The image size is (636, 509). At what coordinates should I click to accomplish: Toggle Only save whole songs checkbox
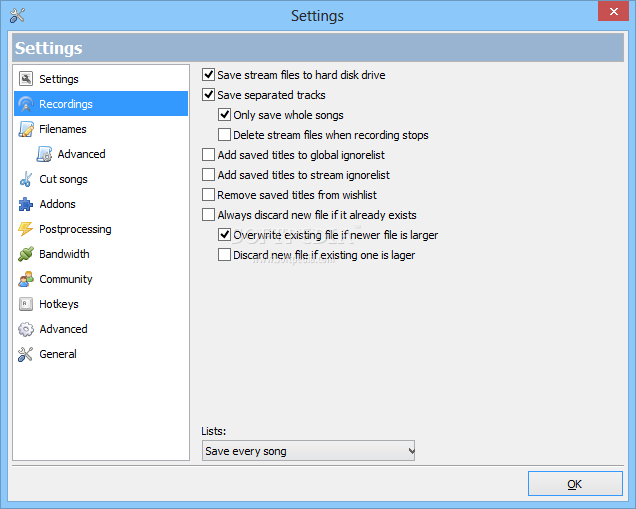224,114
